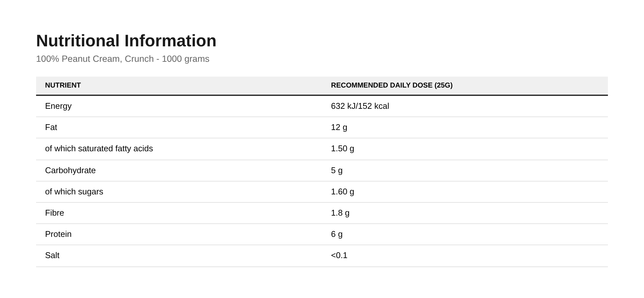
Task: Select the Carbohydrate row label
Action: pyautogui.click(x=70, y=171)
